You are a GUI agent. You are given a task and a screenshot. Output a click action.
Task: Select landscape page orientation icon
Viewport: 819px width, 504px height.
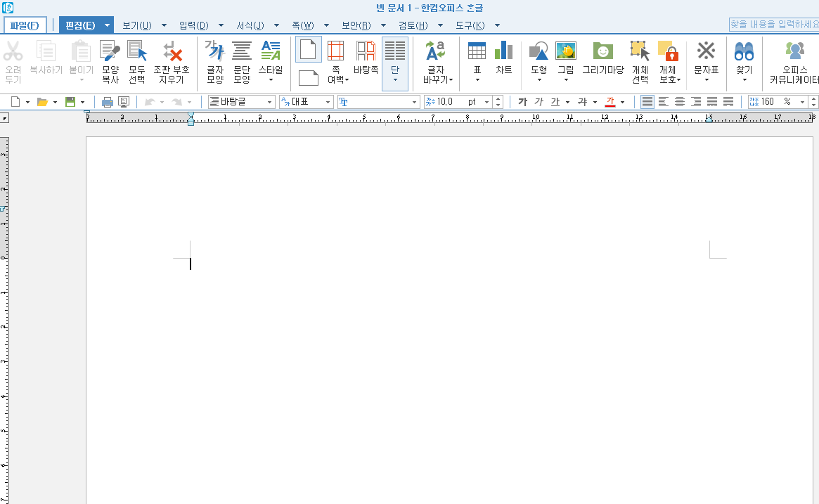point(308,78)
